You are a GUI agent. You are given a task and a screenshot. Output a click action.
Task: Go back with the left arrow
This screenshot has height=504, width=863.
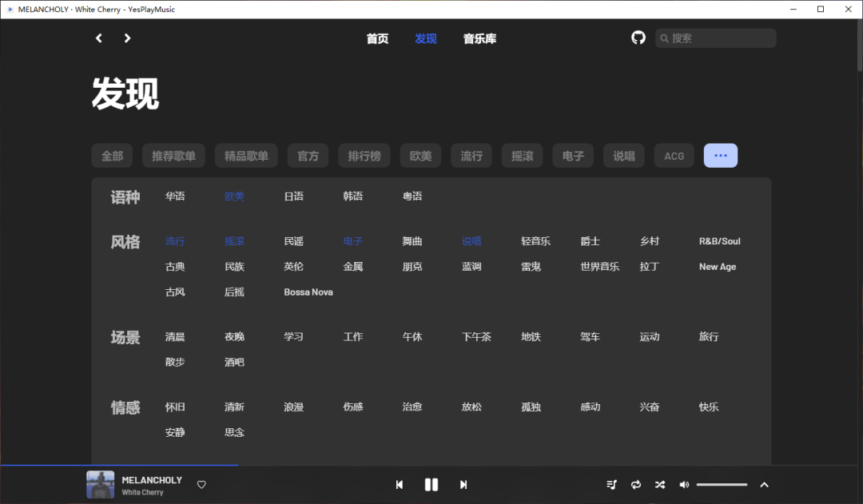click(99, 38)
